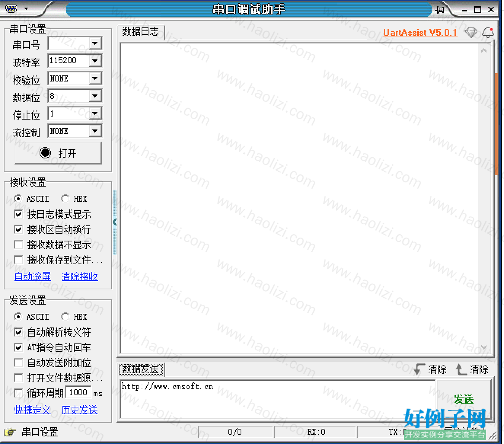Viewport: 504px width, 444px height.
Task: Click the green 发送 send button
Action: coord(464,399)
